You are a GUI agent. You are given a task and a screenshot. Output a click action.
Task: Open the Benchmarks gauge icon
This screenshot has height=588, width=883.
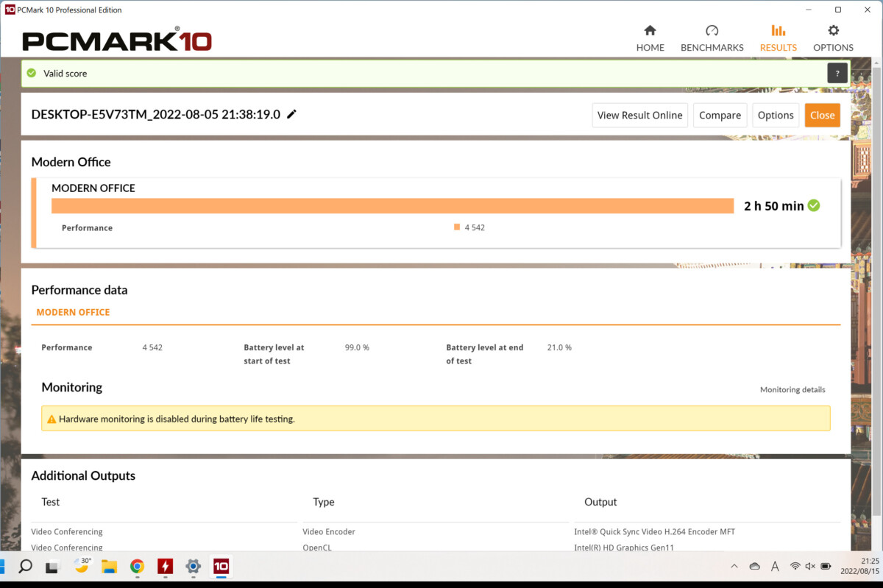point(712,31)
